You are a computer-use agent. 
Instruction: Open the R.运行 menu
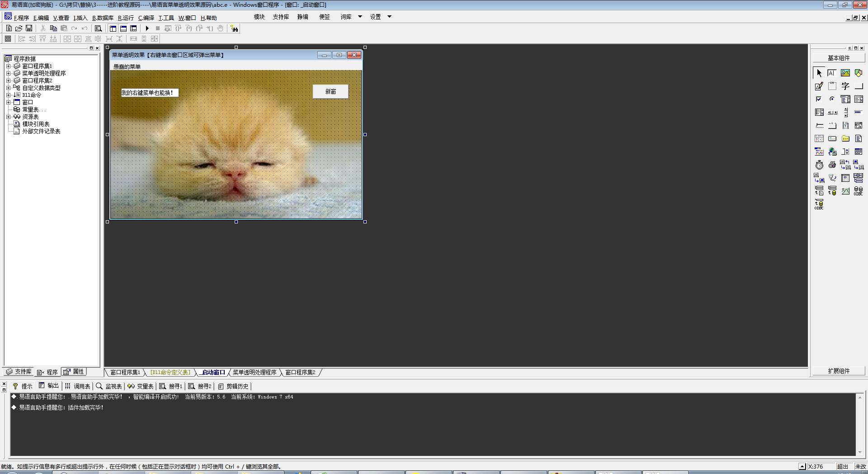coord(126,18)
